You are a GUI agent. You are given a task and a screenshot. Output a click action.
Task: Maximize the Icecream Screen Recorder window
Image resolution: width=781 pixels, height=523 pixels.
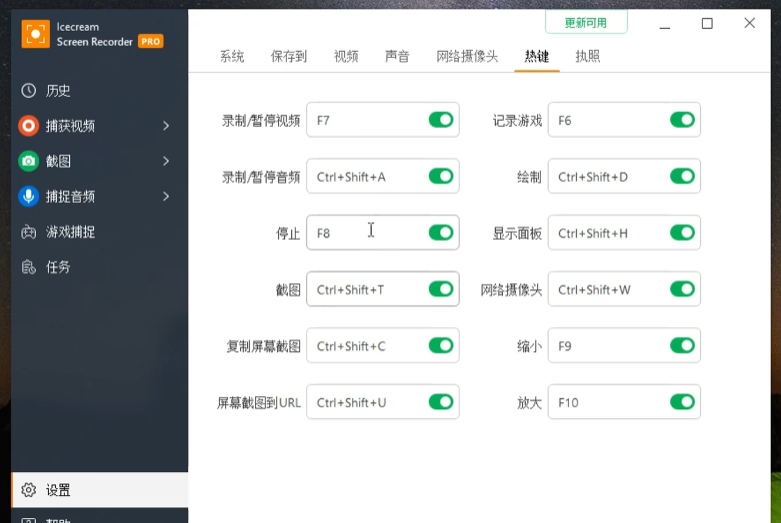(707, 23)
